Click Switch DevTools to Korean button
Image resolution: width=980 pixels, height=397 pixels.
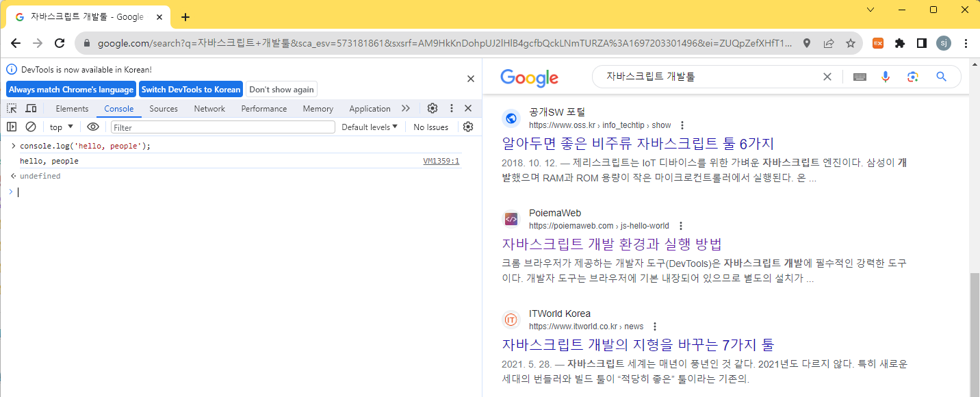pos(191,89)
